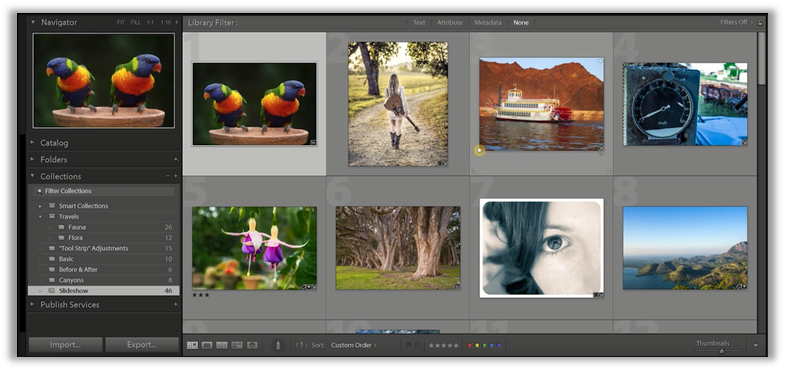Apply the yellow color label
Screen dimensions: 785x370
pyautogui.click(x=477, y=345)
